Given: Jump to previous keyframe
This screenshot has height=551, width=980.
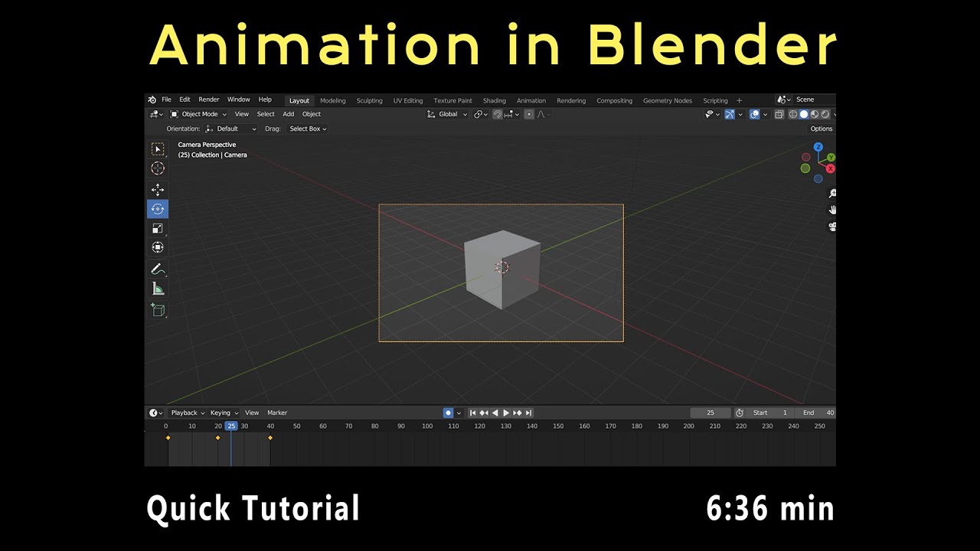Looking at the screenshot, I should click(485, 413).
